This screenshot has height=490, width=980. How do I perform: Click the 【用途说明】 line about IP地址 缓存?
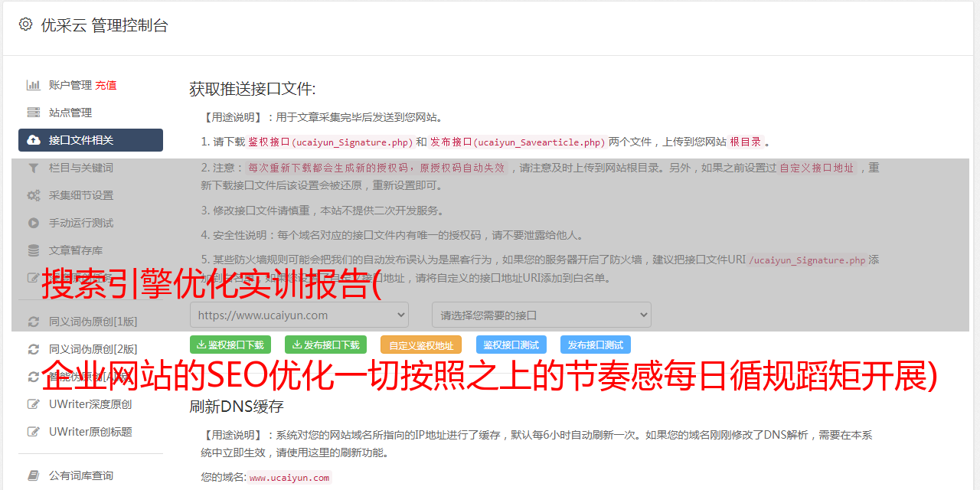pyautogui.click(x=537, y=443)
